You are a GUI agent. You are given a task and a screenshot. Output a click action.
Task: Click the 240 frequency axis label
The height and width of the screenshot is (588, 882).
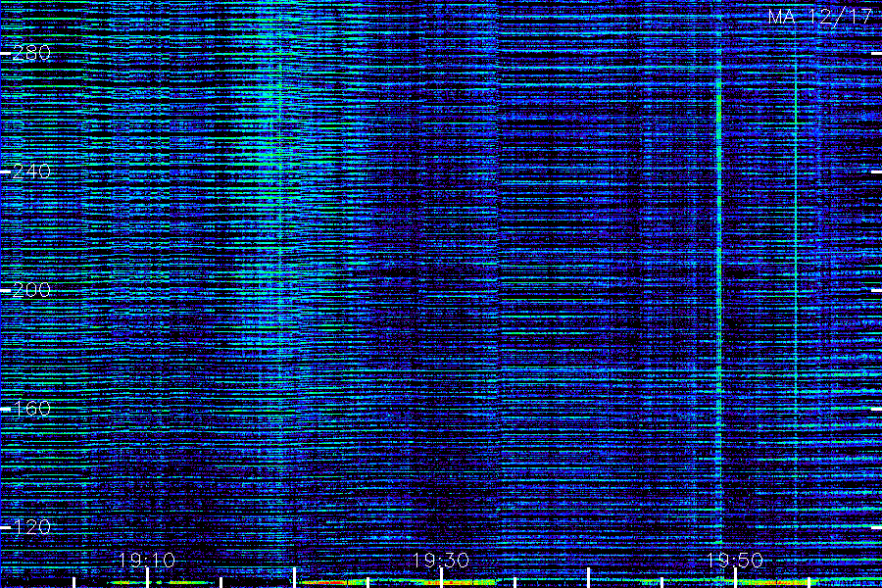pyautogui.click(x=31, y=171)
